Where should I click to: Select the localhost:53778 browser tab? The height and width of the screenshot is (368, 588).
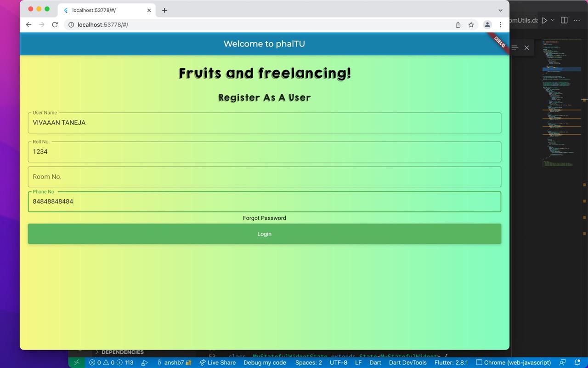[107, 10]
